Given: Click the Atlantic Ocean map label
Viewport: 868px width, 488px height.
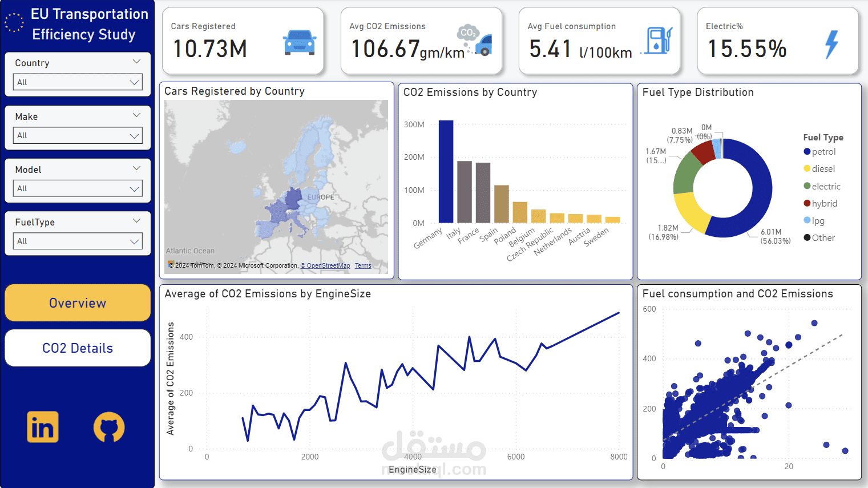Looking at the screenshot, I should [x=190, y=251].
